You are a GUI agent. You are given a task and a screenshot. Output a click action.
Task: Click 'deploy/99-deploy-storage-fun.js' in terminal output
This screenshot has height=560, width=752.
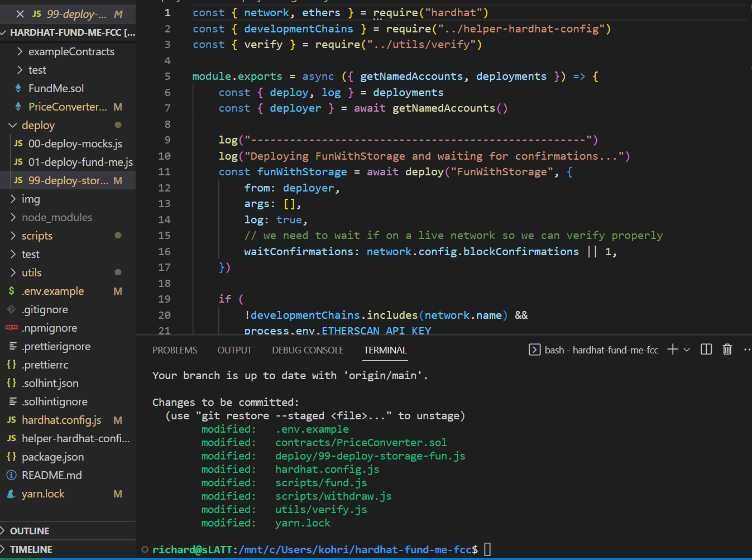pos(370,456)
